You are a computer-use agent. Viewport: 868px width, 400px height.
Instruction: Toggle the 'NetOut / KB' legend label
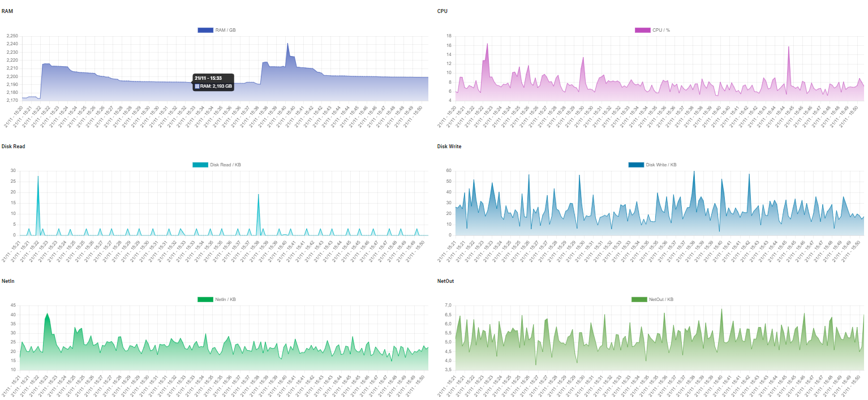tap(661, 299)
